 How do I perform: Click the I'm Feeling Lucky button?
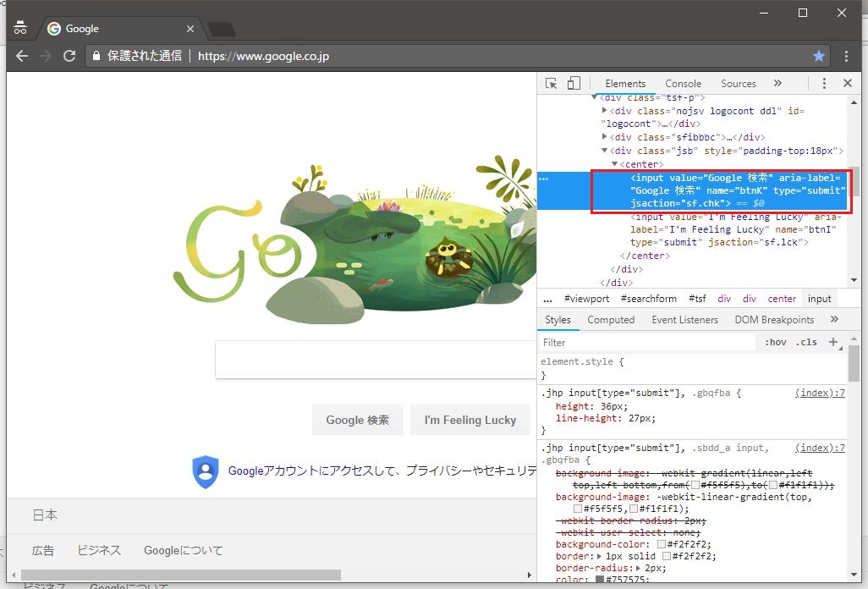pyautogui.click(x=470, y=420)
